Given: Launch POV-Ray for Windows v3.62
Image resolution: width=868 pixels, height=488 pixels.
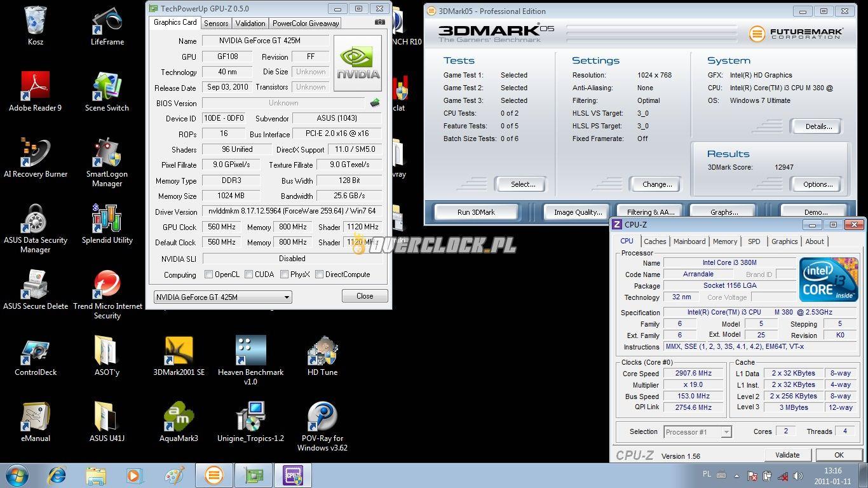Looking at the screenshot, I should [322, 426].
